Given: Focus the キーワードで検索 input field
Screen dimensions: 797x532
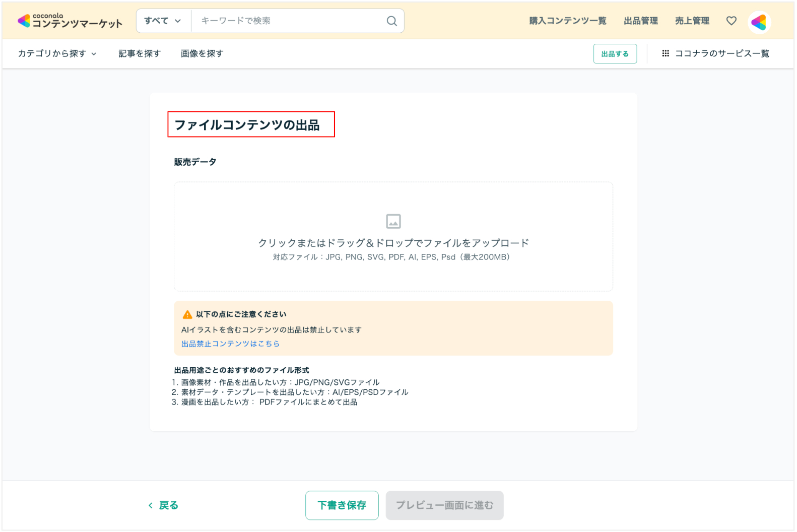Looking at the screenshot, I should [290, 21].
